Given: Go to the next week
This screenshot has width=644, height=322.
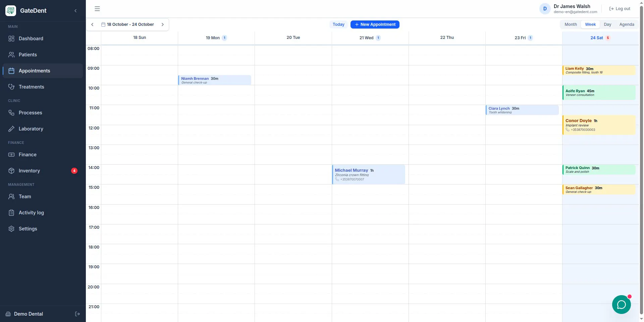Looking at the screenshot, I should (163, 24).
